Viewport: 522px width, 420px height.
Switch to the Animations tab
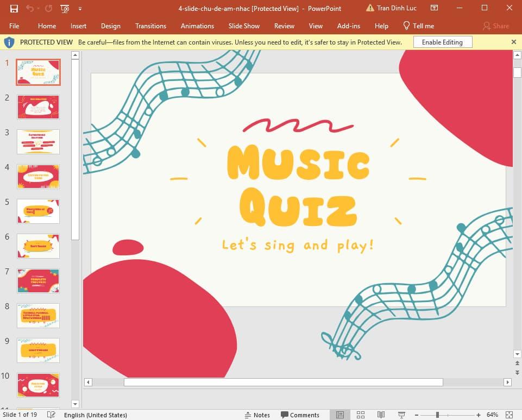coord(197,26)
